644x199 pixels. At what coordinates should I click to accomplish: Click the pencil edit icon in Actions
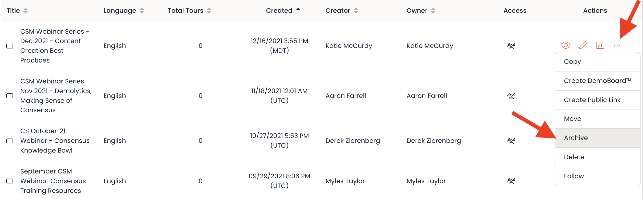click(x=583, y=45)
